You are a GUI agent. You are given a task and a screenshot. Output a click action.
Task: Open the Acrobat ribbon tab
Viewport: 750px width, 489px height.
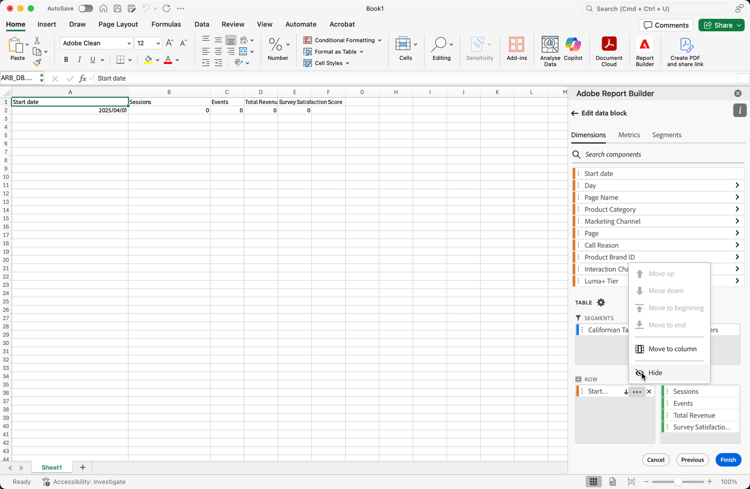tap(342, 24)
